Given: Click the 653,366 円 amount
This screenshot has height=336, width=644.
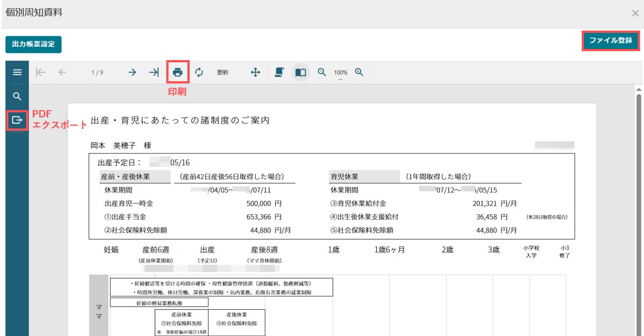Looking at the screenshot, I should click(264, 217).
